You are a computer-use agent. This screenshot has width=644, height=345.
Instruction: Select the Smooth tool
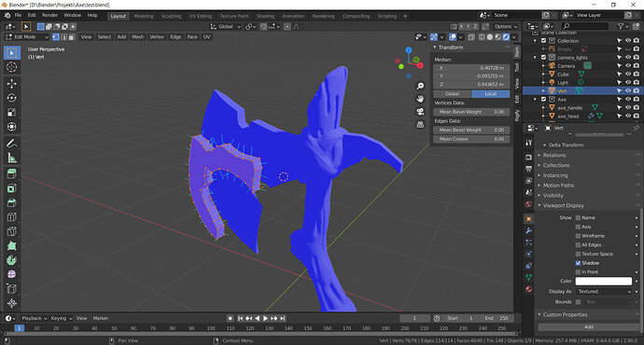(x=11, y=274)
